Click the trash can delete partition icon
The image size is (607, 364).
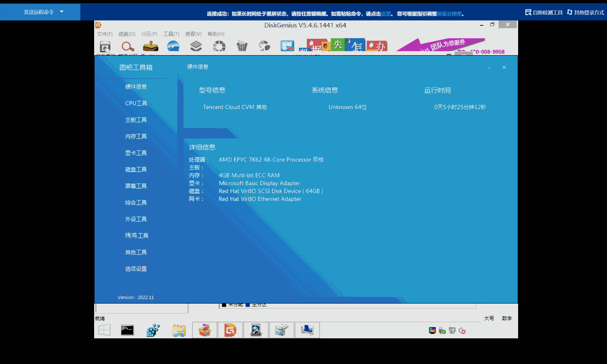(242, 46)
